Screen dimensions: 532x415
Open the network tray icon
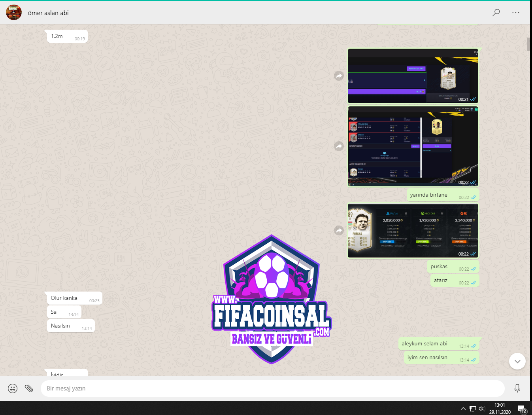(x=473, y=409)
